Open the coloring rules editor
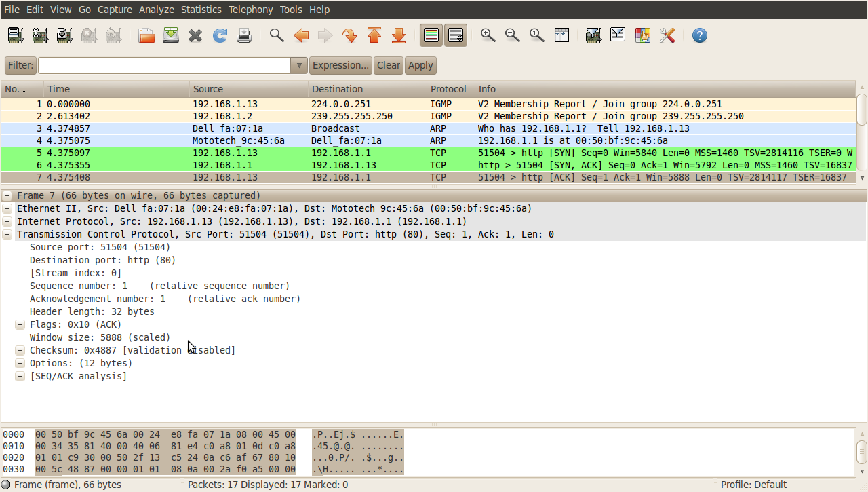868x492 pixels. (x=642, y=35)
